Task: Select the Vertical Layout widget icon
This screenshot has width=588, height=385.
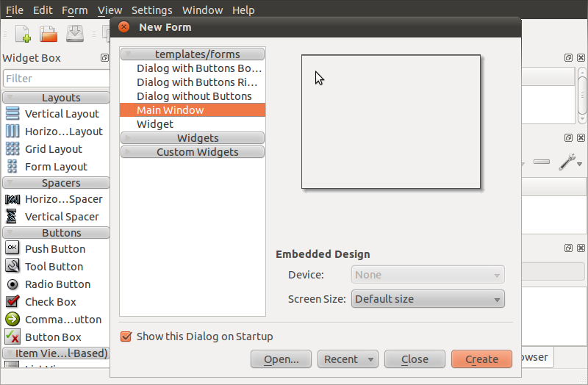Action: pos(12,114)
